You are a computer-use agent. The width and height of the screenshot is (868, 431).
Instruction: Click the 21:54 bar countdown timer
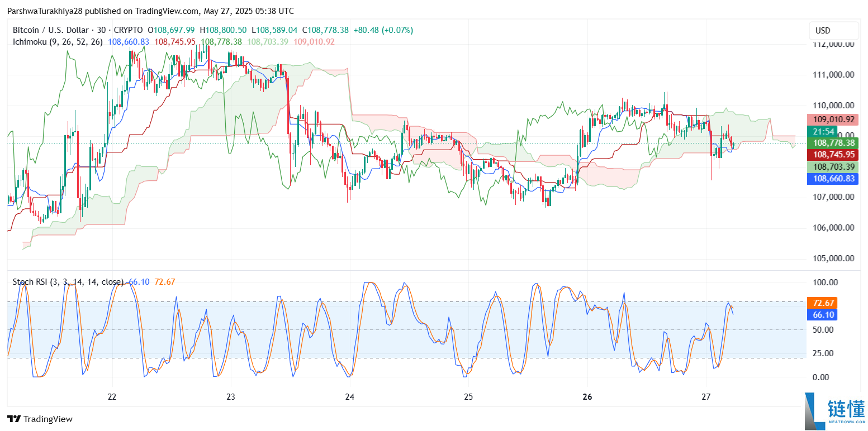point(822,131)
